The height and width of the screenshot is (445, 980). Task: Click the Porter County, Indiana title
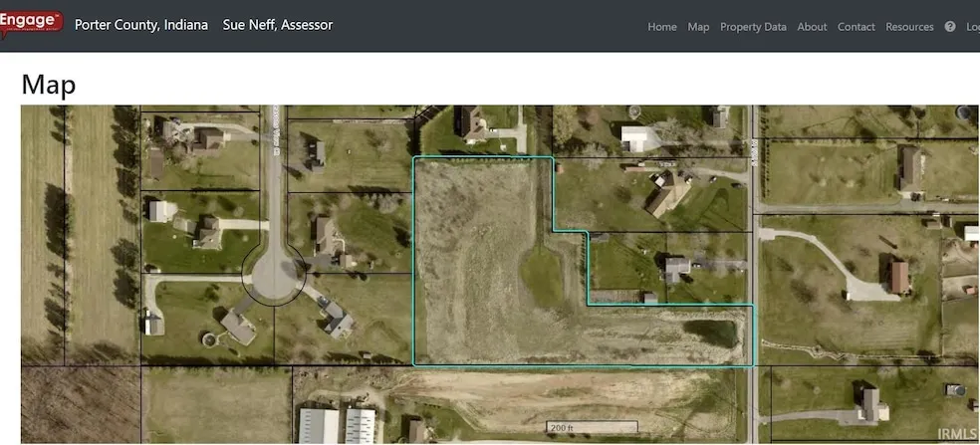[x=141, y=24]
